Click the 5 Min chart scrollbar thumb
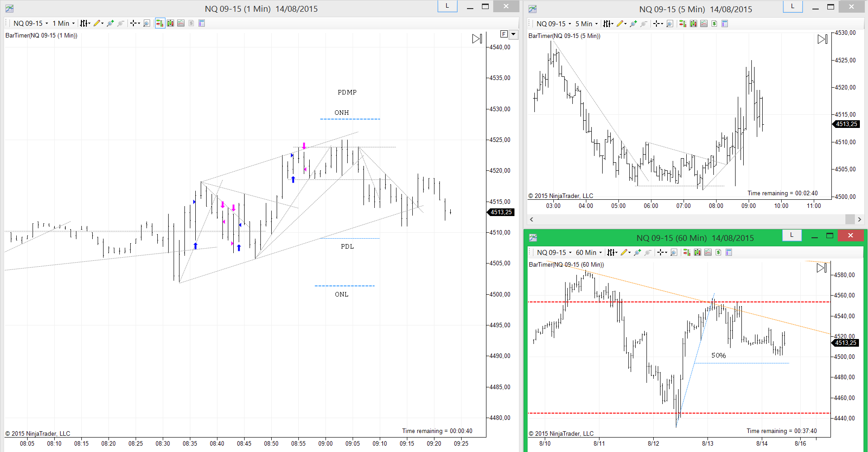 (x=850, y=219)
